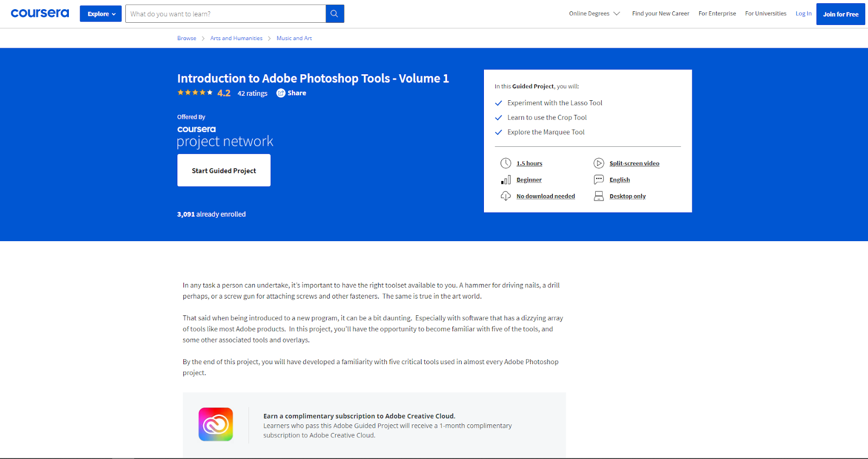The height and width of the screenshot is (459, 868).
Task: Click the speech bubble icon beside English
Action: (x=599, y=180)
